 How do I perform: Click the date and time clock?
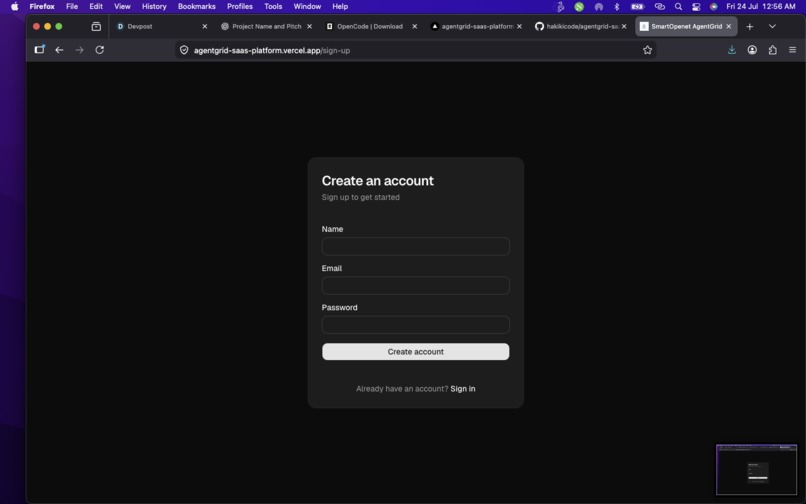761,6
